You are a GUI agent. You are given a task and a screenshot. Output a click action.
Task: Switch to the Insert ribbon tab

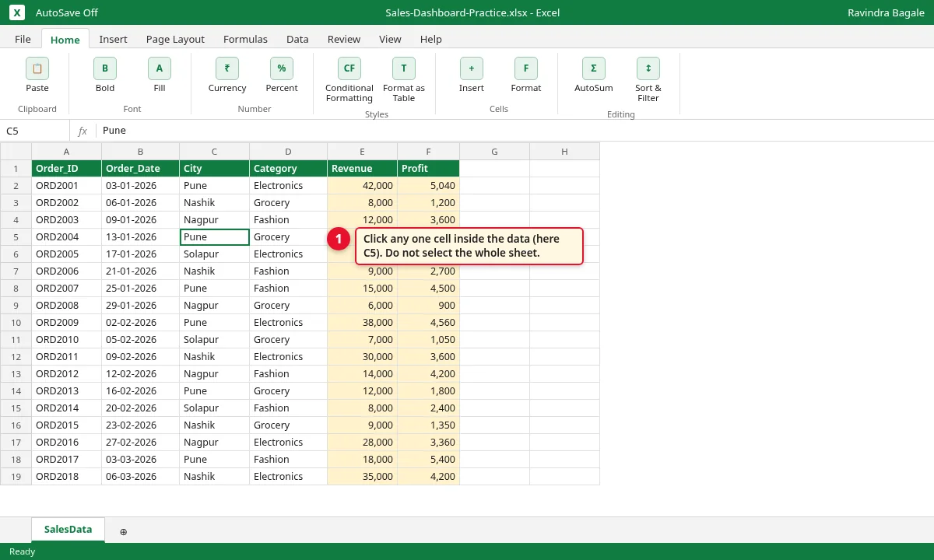click(x=113, y=39)
